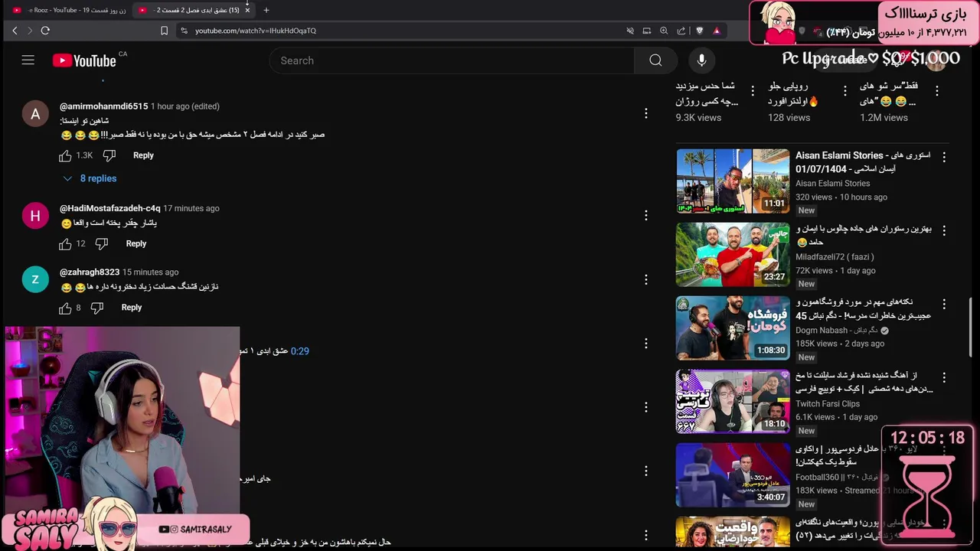Image resolution: width=980 pixels, height=551 pixels.
Task: Like the comment by @amirmohanmdi6515
Action: click(65, 155)
